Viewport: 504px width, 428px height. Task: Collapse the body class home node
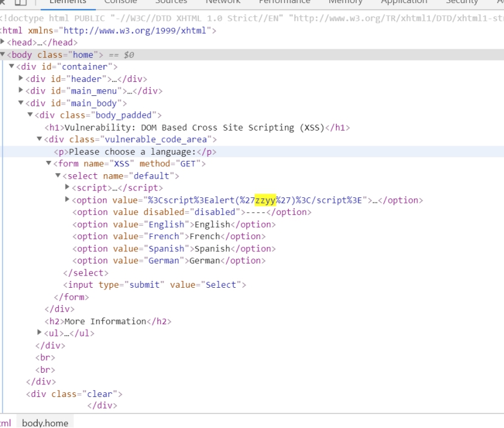point(2,55)
